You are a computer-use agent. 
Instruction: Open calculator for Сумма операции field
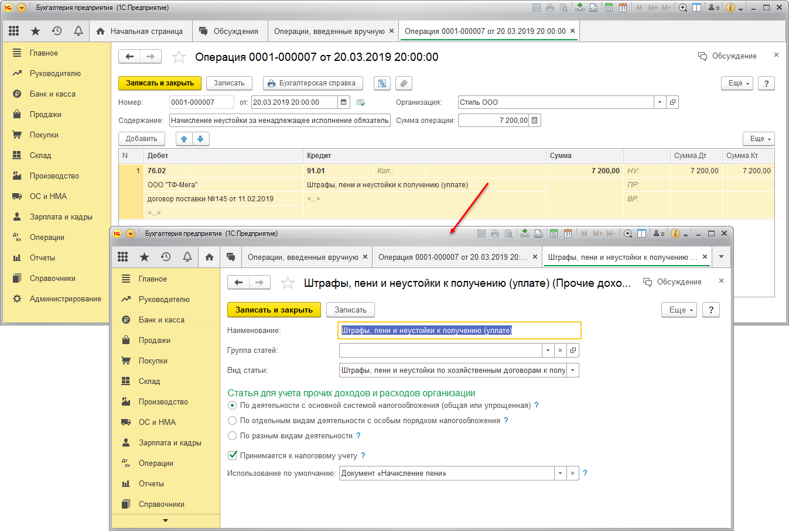[x=535, y=120]
